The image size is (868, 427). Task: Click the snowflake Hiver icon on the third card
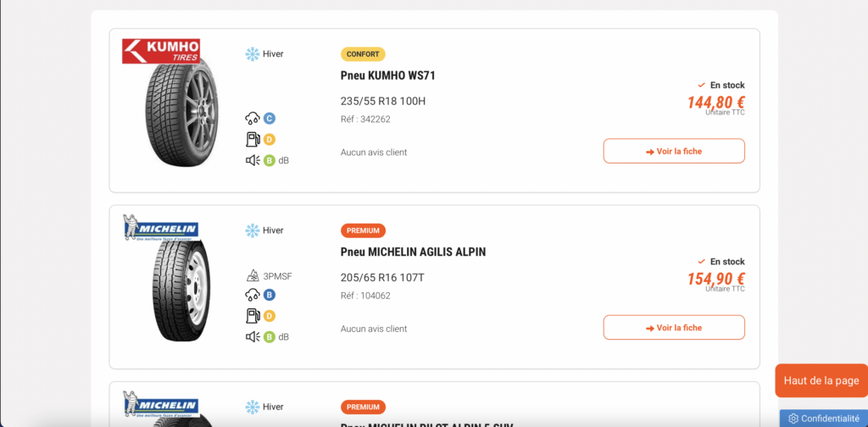(x=253, y=407)
